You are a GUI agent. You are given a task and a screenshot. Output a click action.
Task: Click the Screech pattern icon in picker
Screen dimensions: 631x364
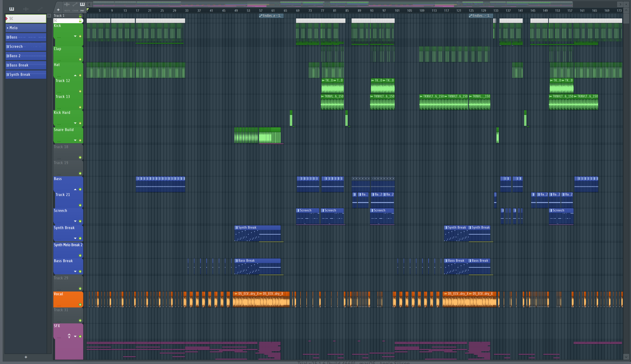coord(8,47)
